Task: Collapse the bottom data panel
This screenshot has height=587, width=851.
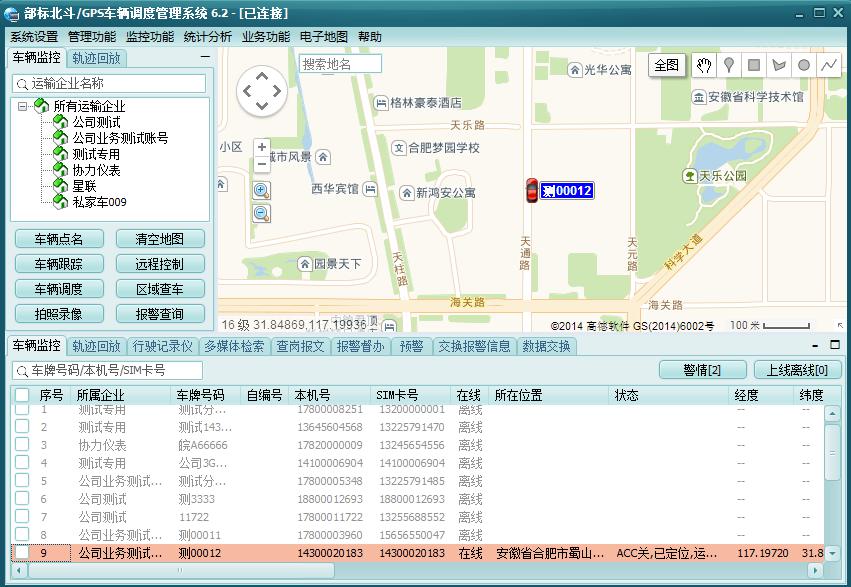Action: (818, 345)
